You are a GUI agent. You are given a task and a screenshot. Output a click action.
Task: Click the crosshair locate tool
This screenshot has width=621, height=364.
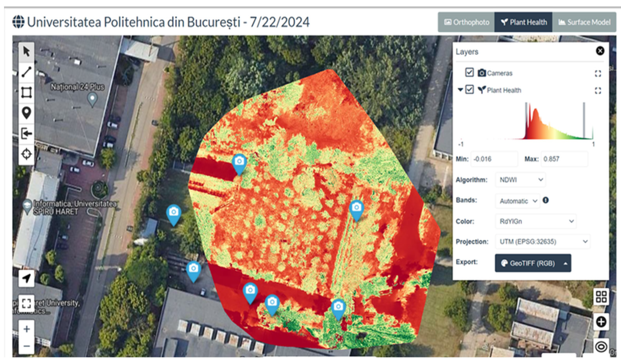[x=26, y=154]
